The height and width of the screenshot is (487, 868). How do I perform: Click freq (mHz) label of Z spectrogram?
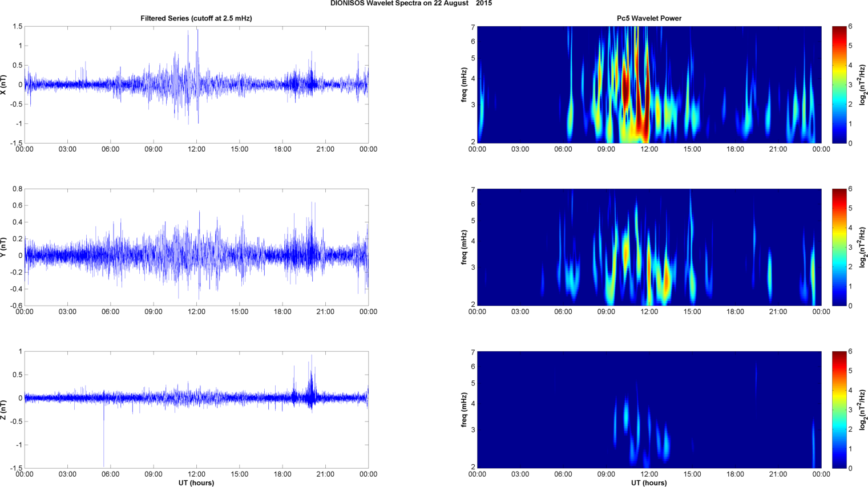pyautogui.click(x=465, y=410)
